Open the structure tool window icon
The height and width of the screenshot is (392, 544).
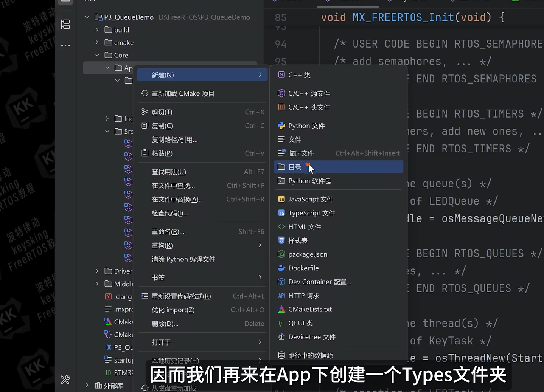click(65, 25)
